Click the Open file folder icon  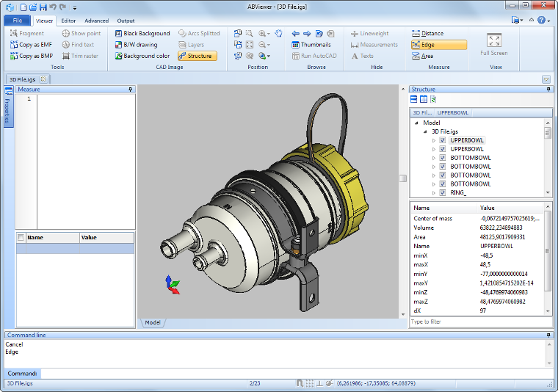coord(33,7)
